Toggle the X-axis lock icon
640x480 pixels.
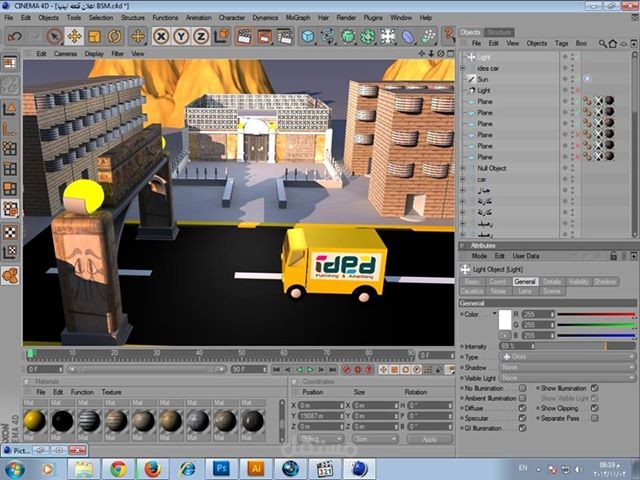tap(160, 36)
